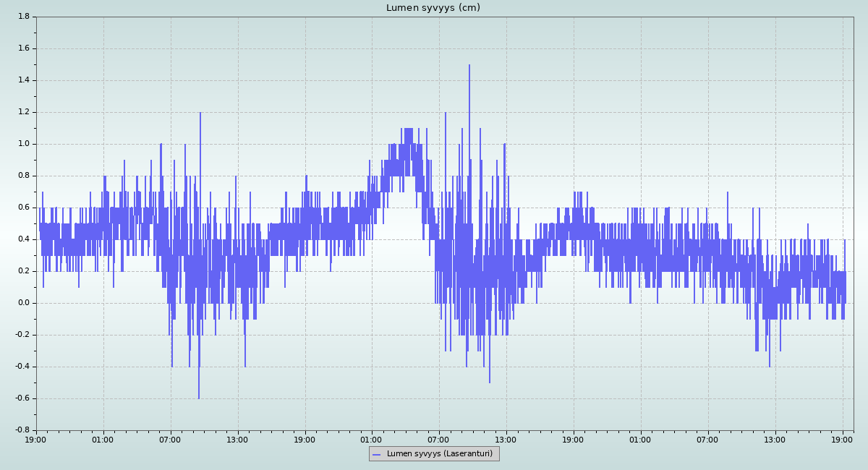Click the tallest data spike reaching 1.5
Image resolution: width=868 pixels, height=470 pixels.
coord(469,67)
